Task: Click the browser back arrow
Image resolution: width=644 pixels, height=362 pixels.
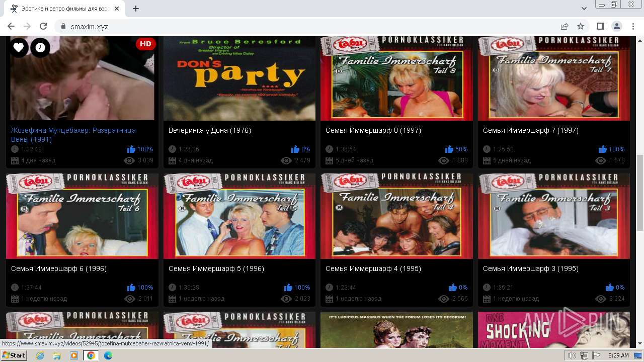Action: coord(11,26)
